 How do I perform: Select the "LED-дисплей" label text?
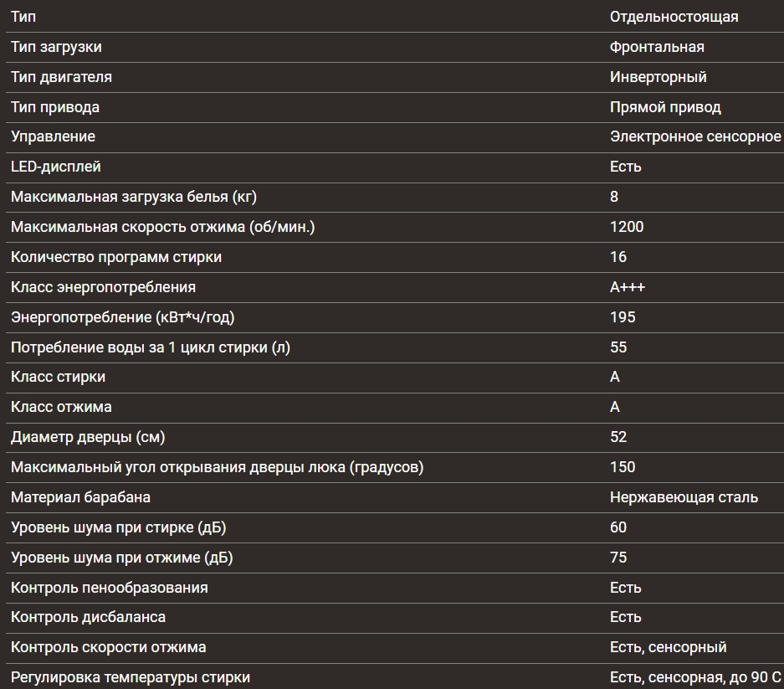coord(56,167)
